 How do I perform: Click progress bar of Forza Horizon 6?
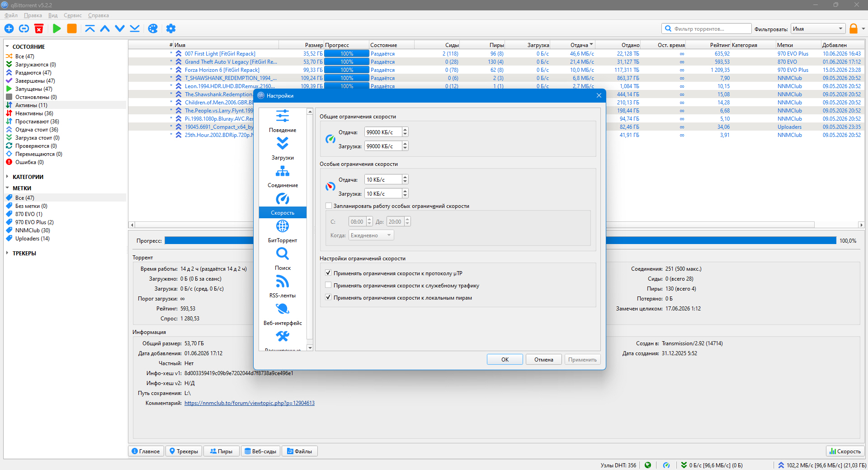click(347, 70)
